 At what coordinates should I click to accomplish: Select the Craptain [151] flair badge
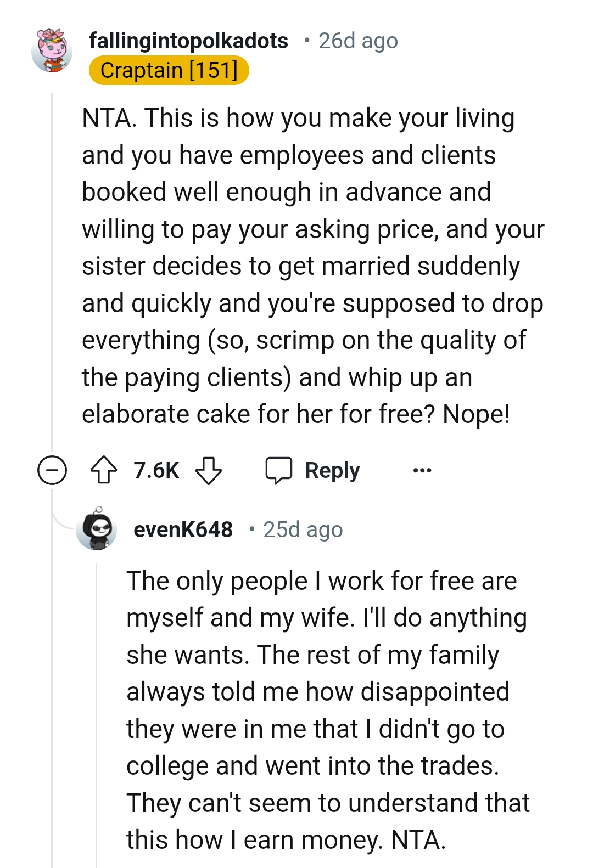(170, 70)
